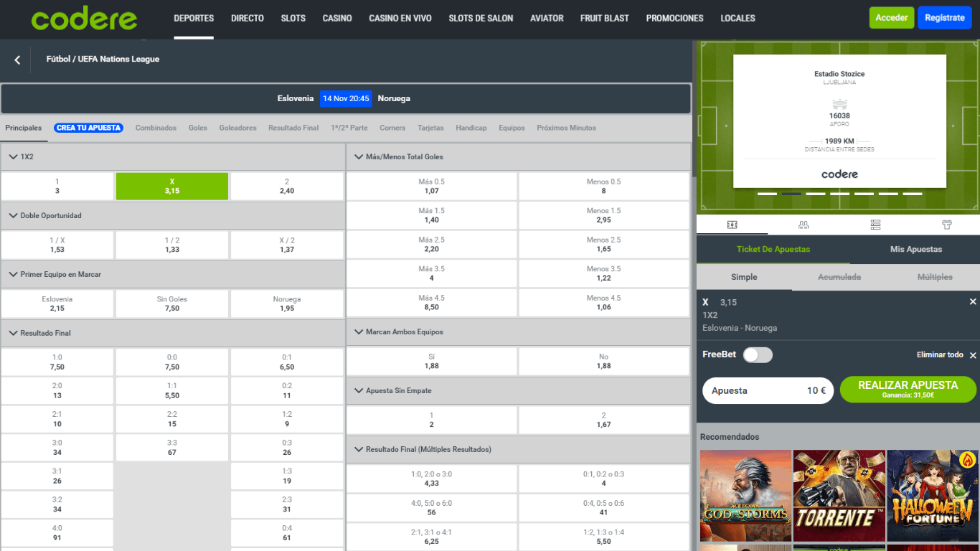
Task: Click the 14 Nov 20:45 match time badge
Action: [x=346, y=98]
